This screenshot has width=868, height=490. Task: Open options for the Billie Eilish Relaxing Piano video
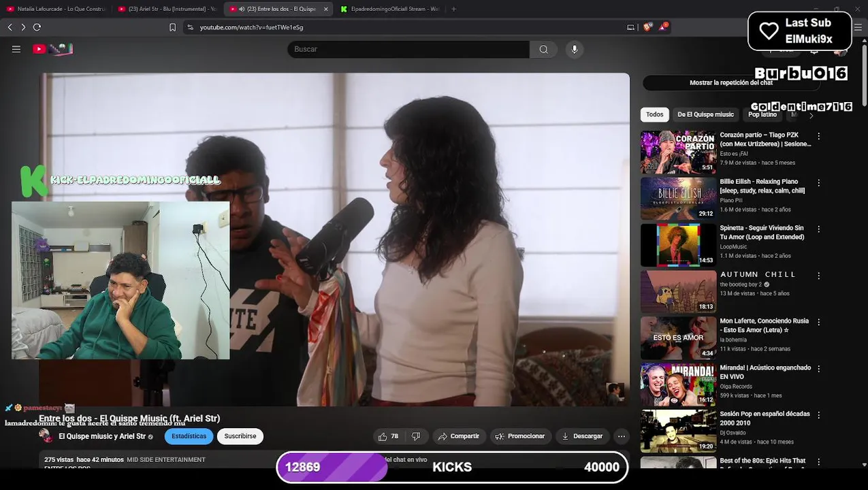pos(819,182)
